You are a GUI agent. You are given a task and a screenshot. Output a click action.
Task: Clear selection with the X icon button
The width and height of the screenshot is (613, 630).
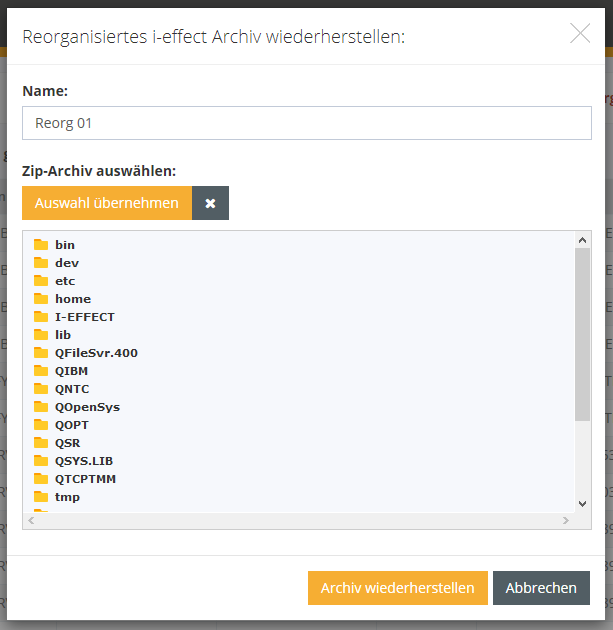(210, 203)
